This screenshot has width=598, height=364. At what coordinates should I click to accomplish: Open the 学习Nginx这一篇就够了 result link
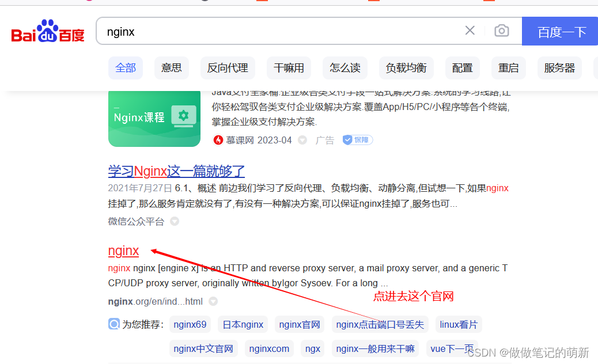click(176, 171)
